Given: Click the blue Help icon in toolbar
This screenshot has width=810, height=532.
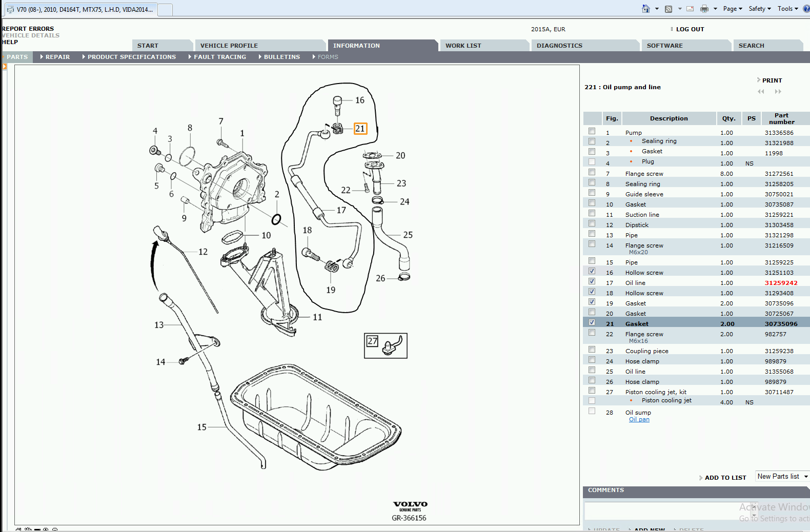Looking at the screenshot, I should (x=806, y=9).
